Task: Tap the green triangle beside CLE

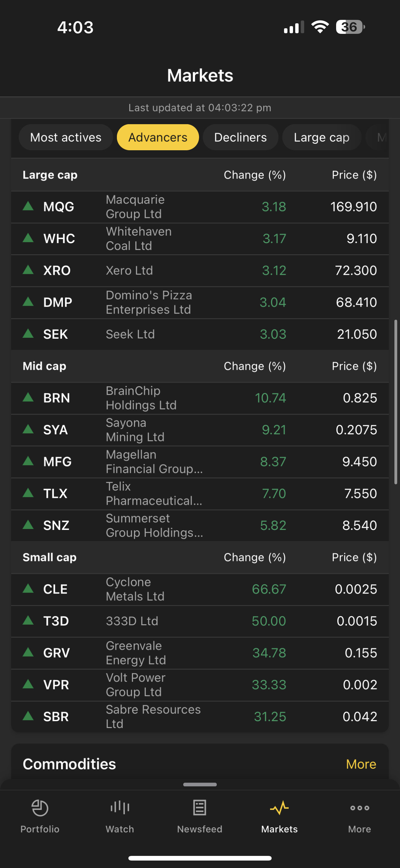Action: click(x=28, y=588)
